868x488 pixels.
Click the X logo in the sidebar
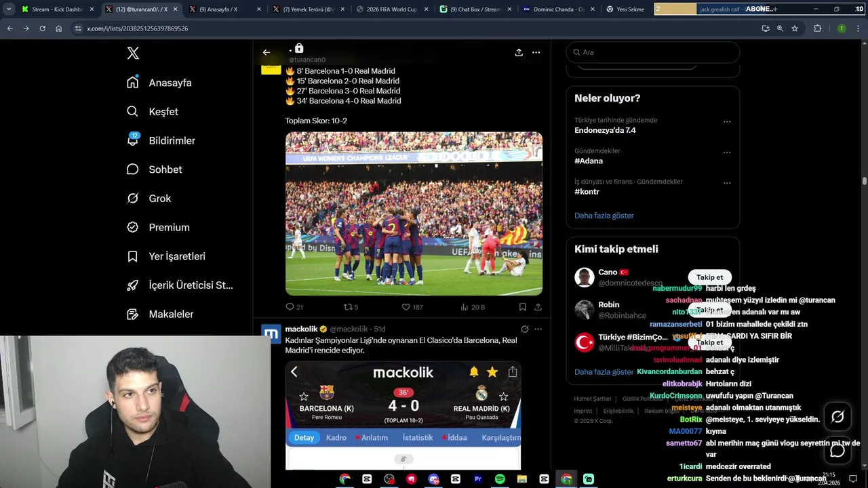(133, 54)
